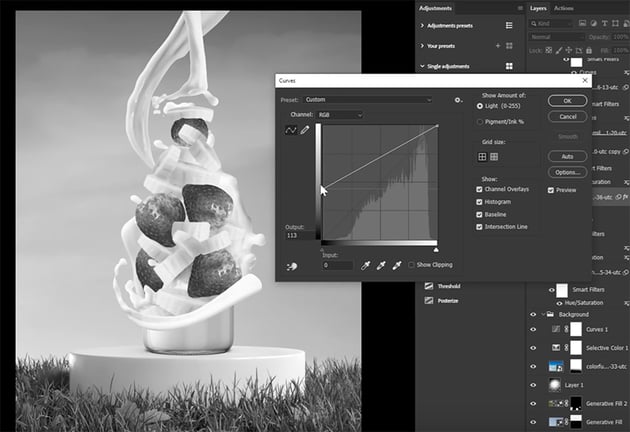Click the Threshold adjustment icon
The width and height of the screenshot is (630, 432).
(429, 286)
